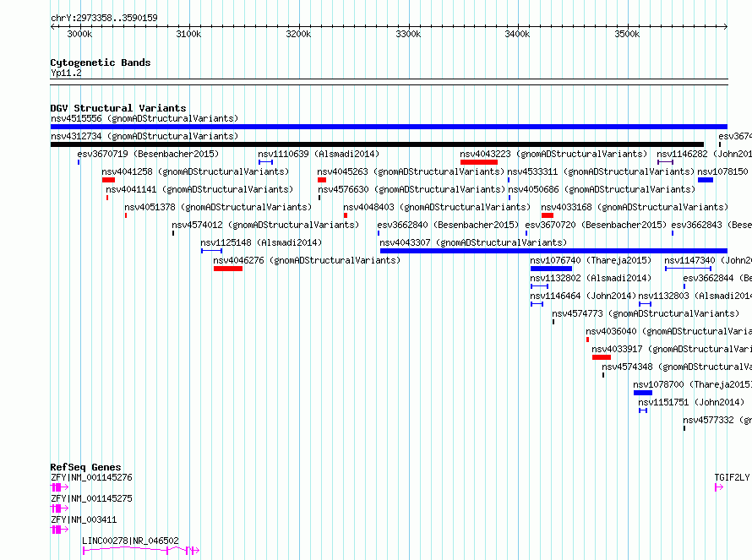The image size is (752, 560).
Task: Click the ZFY NM_001145275 gene glyph
Action: [x=59, y=508]
